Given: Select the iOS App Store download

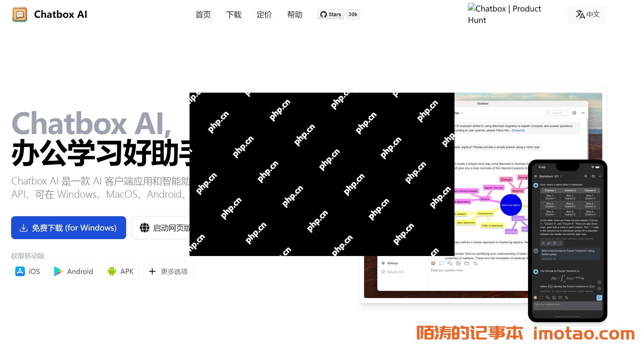Looking at the screenshot, I should point(28,271).
